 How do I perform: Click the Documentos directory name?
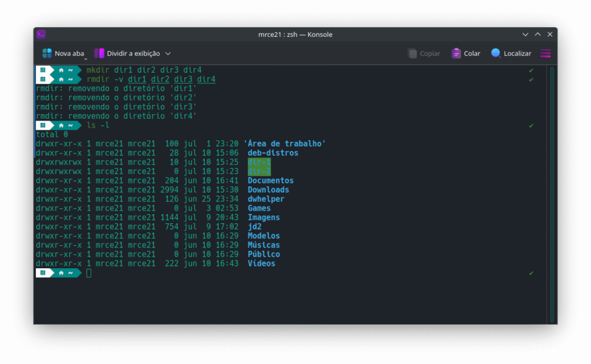coord(271,181)
